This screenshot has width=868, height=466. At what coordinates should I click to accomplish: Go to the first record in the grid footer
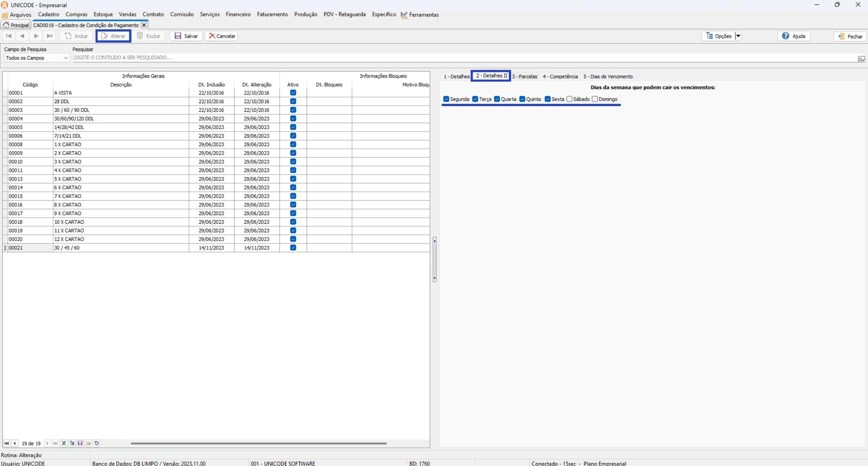[7, 443]
